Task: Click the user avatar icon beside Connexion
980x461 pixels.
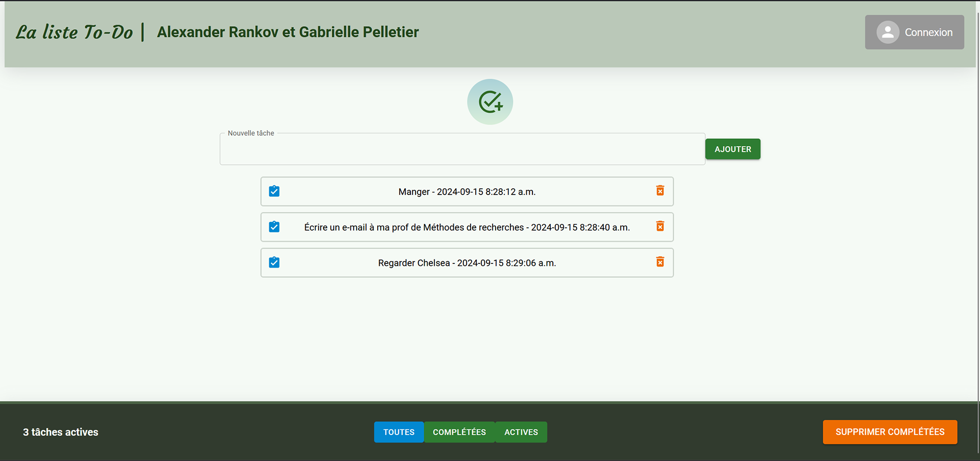Action: tap(888, 32)
